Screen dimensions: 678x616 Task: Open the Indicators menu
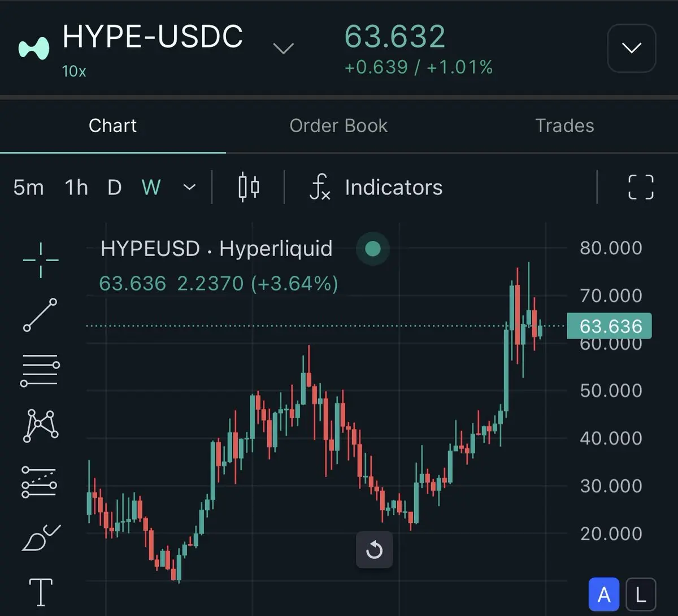point(376,187)
